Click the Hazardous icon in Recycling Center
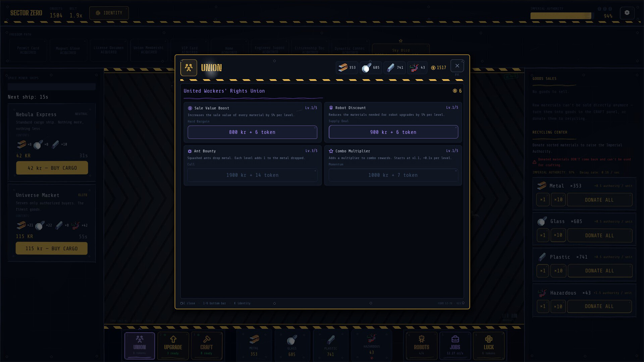This screenshot has width=644, height=362. [542, 293]
